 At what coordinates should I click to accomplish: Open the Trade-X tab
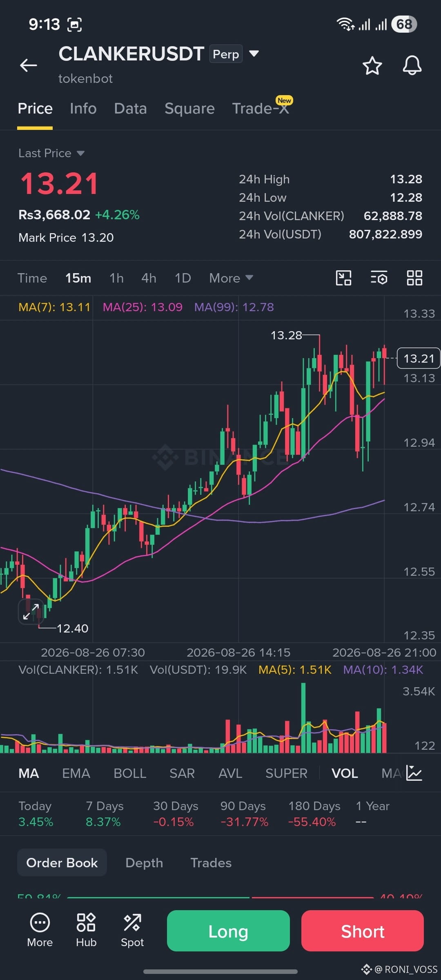pyautogui.click(x=261, y=109)
